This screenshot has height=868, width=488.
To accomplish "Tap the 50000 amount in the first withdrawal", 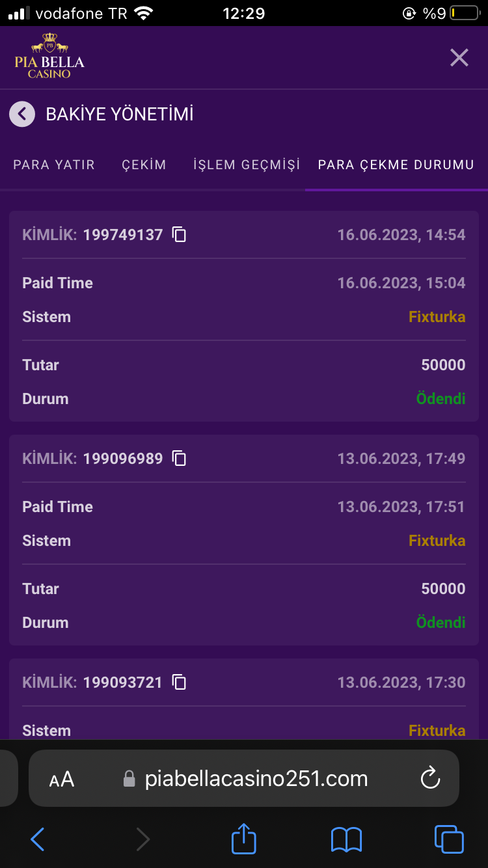I will tap(443, 365).
